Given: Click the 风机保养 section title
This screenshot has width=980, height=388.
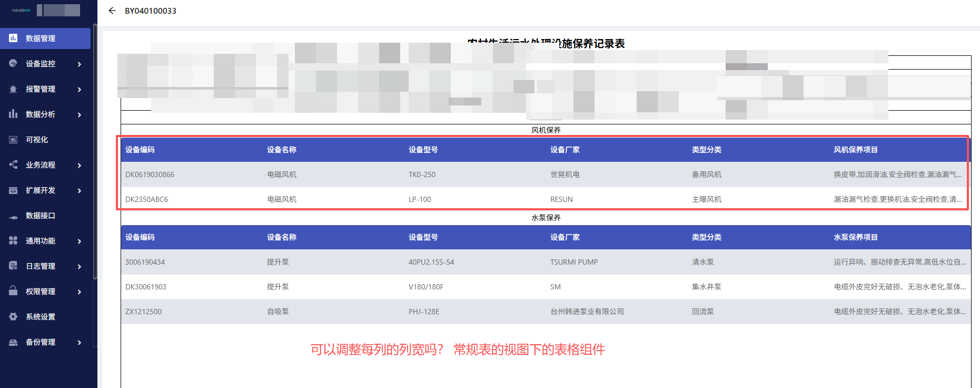Looking at the screenshot, I should [546, 130].
